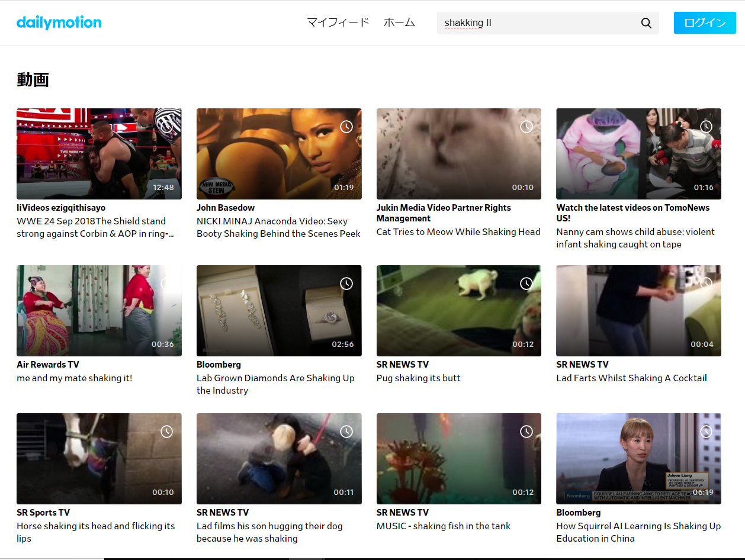Viewport: 745px width, 560px height.
Task: Click watch-later clock on Pug shaking video
Action: 526,284
